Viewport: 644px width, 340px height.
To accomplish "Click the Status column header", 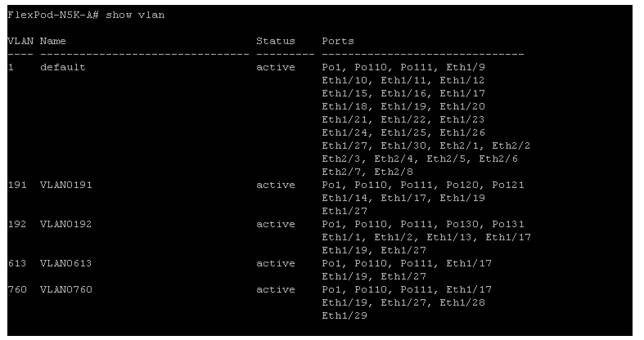I will coord(276,41).
